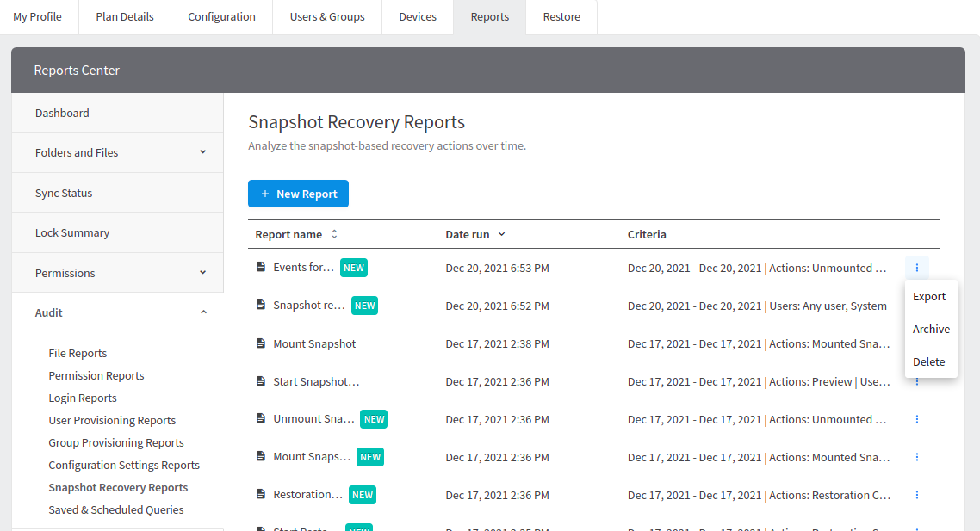The width and height of the screenshot is (980, 531).
Task: Click the document icon for Snapshot re… report
Action: coord(261,306)
